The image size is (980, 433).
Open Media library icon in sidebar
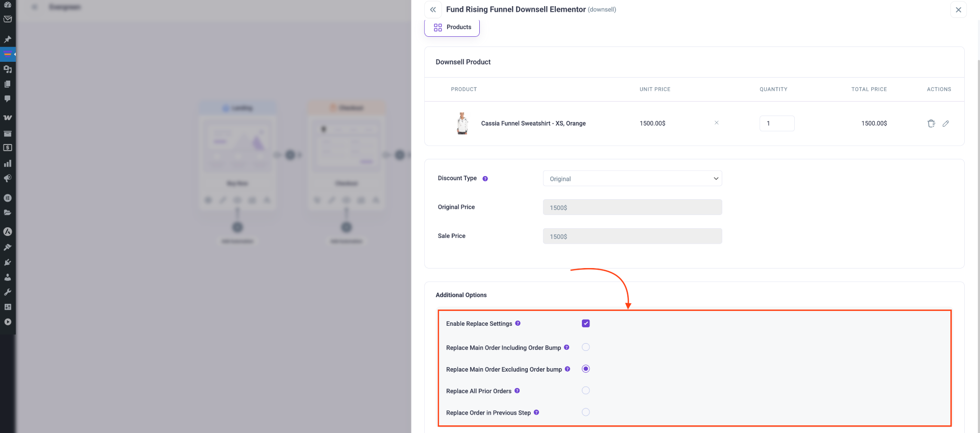click(x=8, y=69)
